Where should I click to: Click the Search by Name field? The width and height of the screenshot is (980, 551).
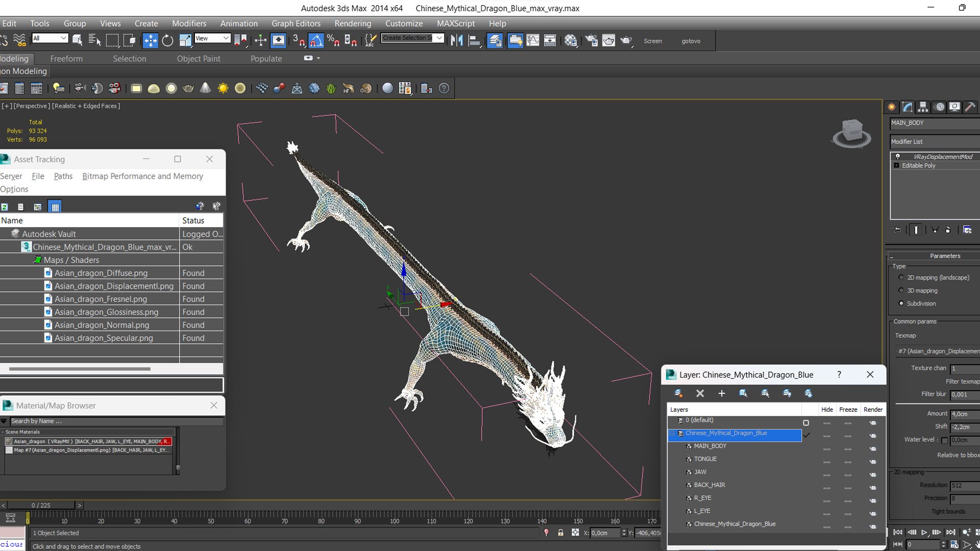[116, 421]
